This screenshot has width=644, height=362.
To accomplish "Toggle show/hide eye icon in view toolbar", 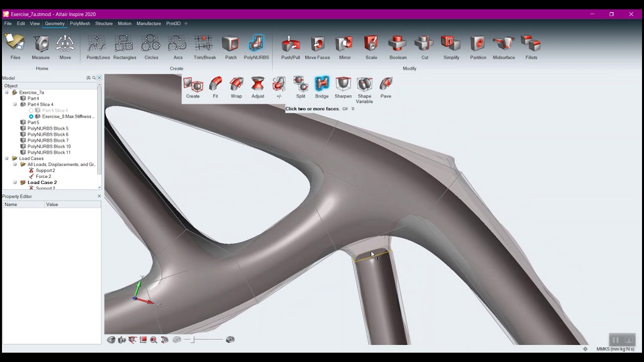I will point(111,340).
